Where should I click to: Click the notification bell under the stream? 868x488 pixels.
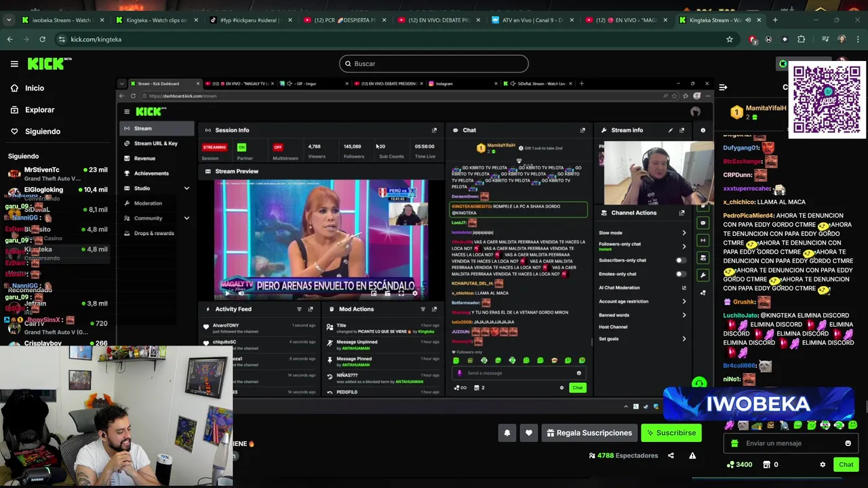pyautogui.click(x=507, y=433)
